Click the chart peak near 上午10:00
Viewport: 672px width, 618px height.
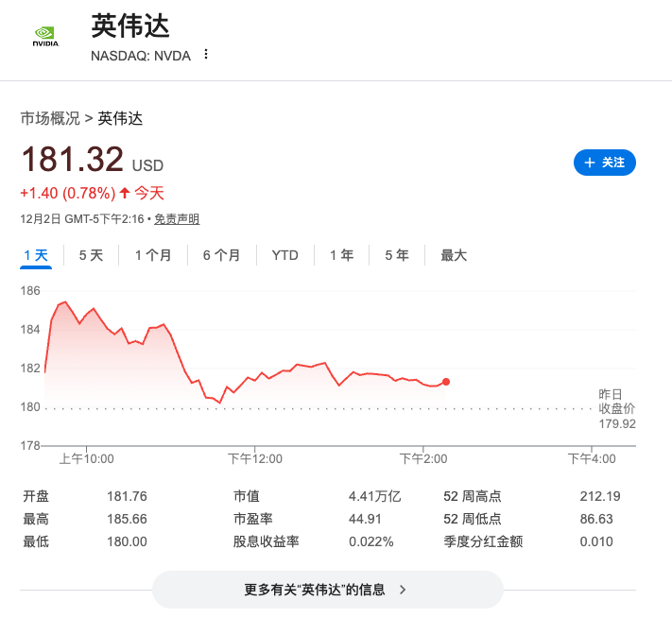(64, 302)
